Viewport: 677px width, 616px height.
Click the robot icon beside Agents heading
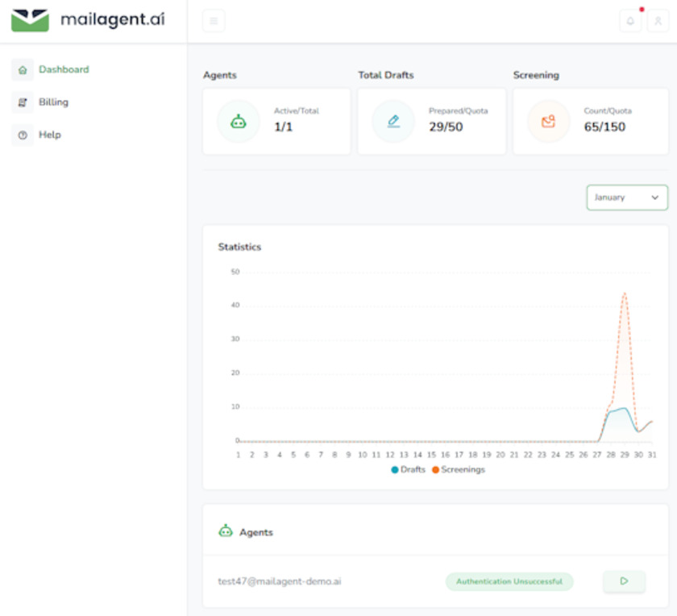pos(226,531)
